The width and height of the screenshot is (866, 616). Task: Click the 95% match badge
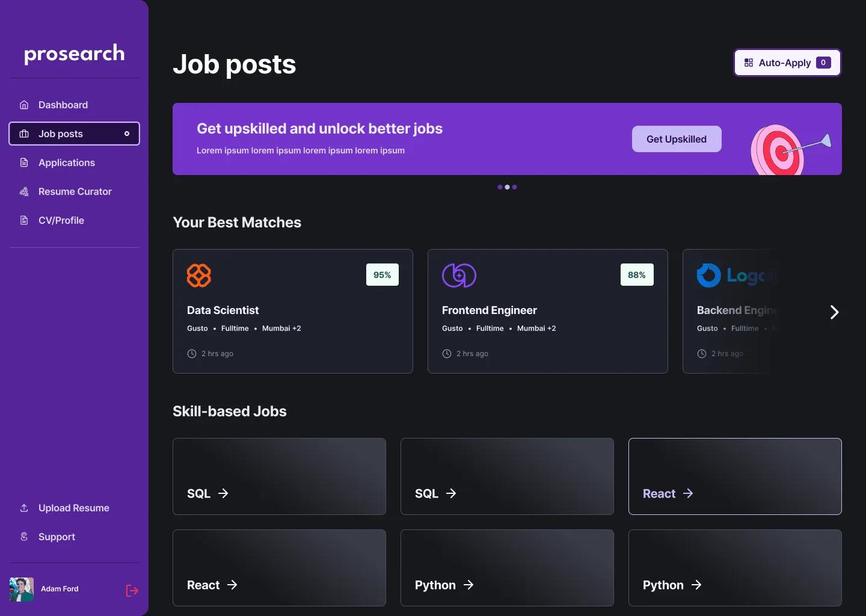(x=382, y=275)
